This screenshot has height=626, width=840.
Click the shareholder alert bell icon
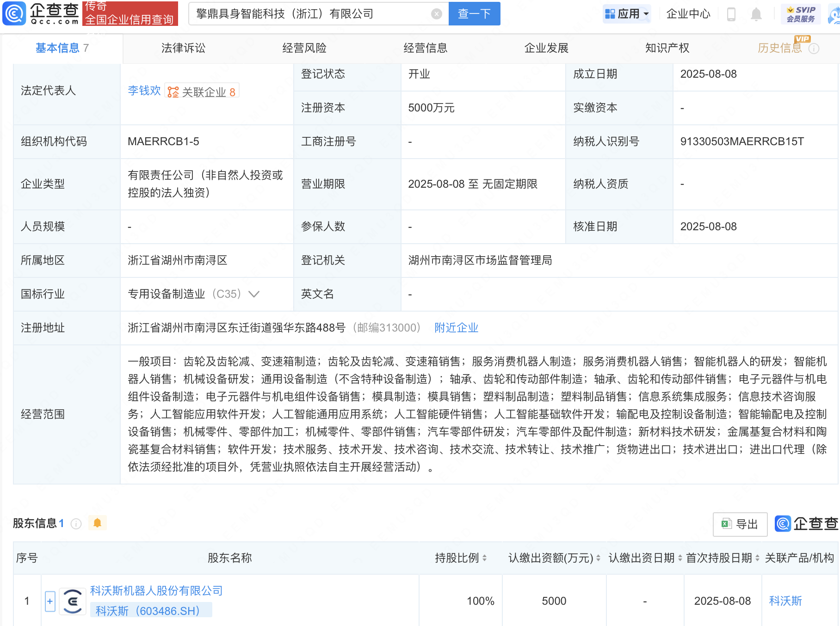point(97,523)
